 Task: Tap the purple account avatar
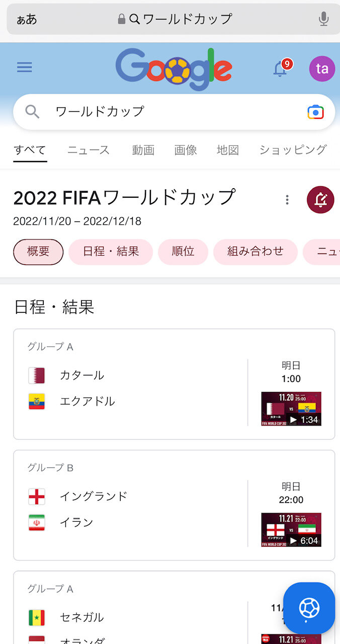[x=322, y=68]
